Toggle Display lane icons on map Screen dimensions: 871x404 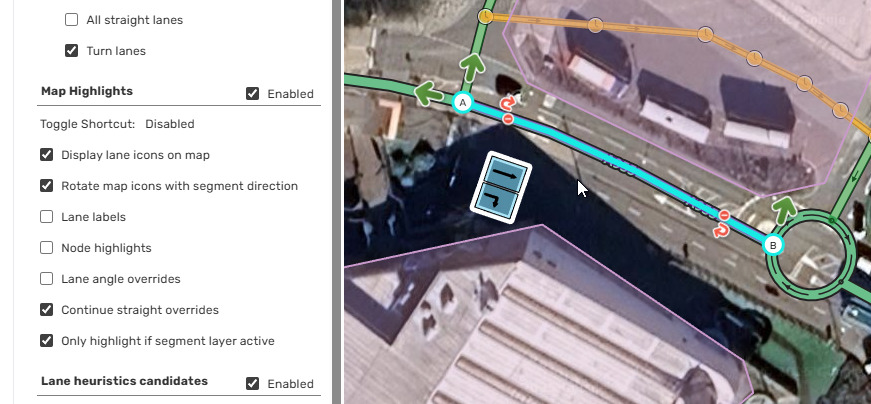(x=47, y=154)
